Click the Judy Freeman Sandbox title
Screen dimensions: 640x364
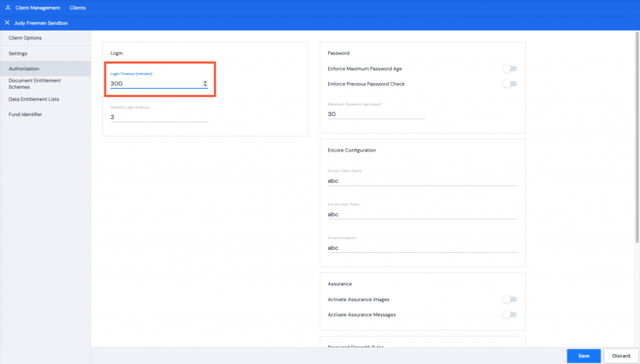[x=41, y=23]
